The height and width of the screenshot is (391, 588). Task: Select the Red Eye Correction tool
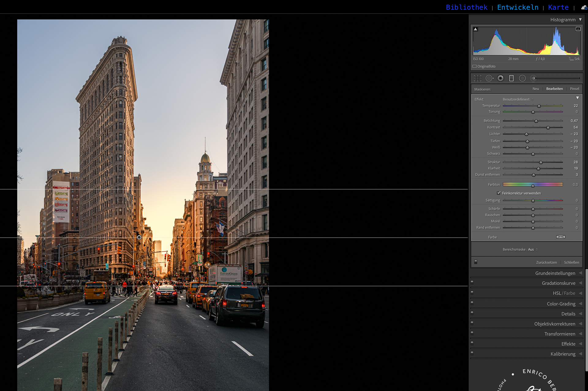pos(500,78)
